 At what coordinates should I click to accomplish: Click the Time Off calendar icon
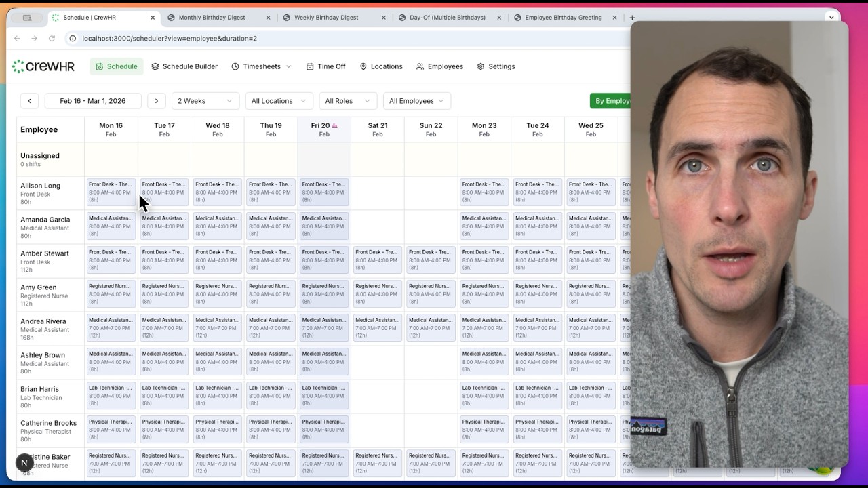[310, 66]
